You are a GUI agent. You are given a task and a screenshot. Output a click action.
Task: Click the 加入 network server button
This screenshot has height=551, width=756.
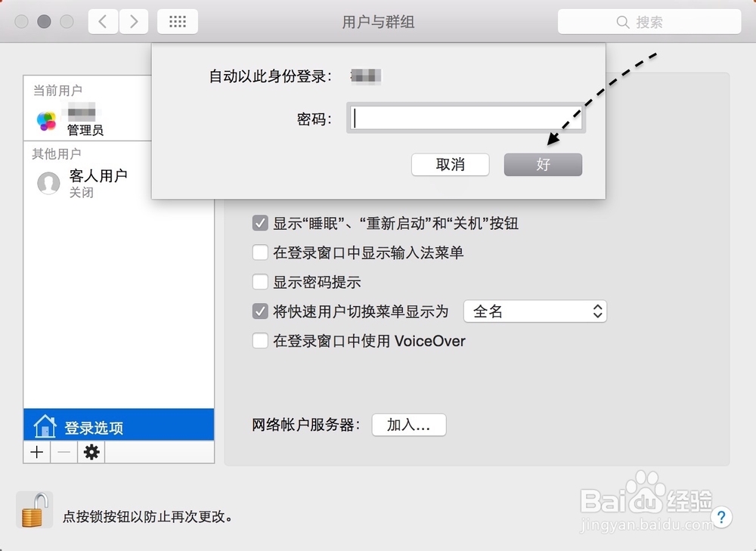click(x=408, y=425)
